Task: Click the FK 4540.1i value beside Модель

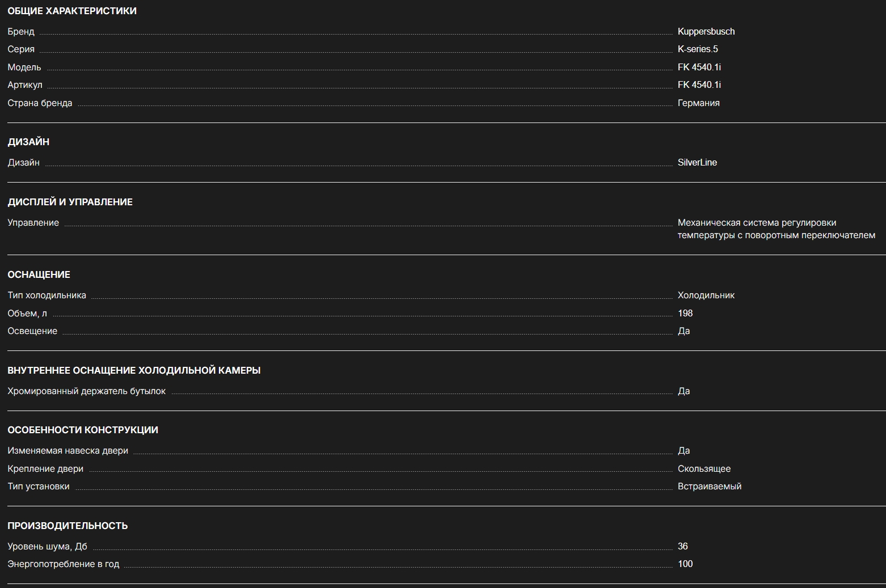Action: pyautogui.click(x=699, y=67)
